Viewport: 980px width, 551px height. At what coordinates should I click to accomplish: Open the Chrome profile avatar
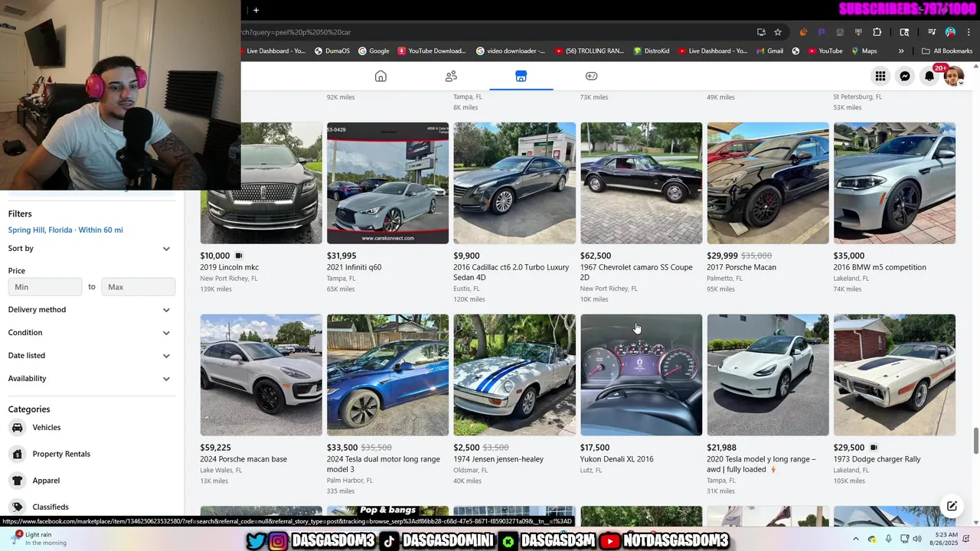click(x=950, y=32)
